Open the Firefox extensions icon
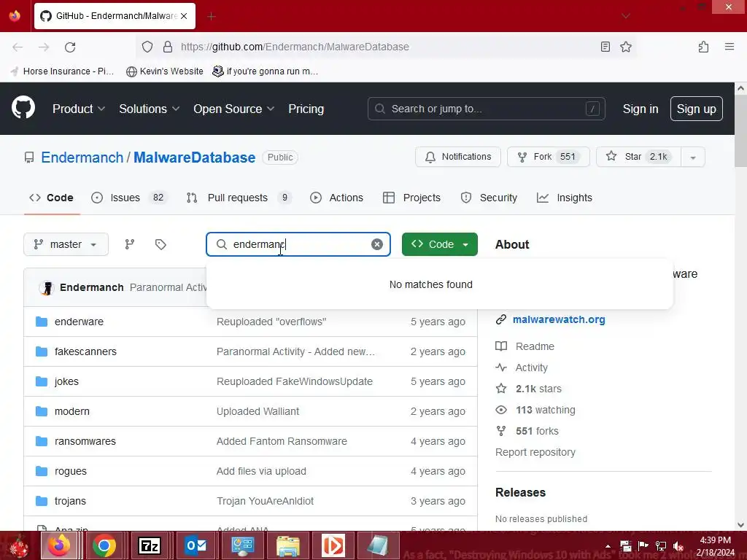The width and height of the screenshot is (747, 560). 703,47
